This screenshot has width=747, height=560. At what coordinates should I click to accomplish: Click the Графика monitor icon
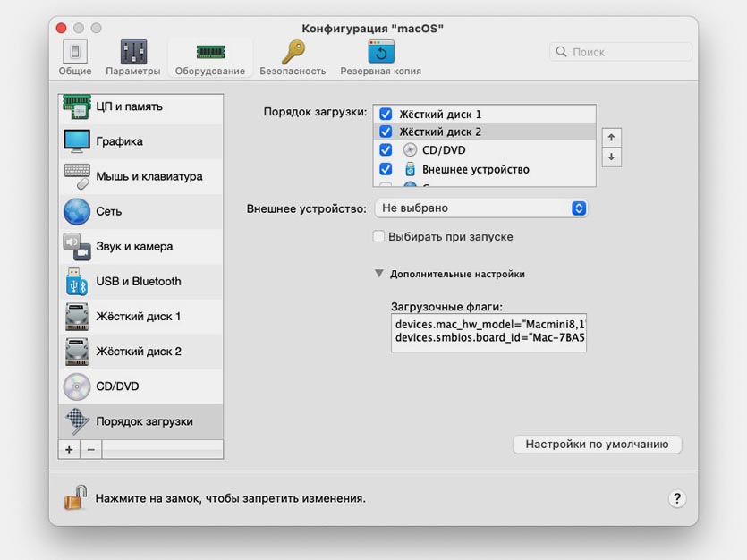[77, 141]
